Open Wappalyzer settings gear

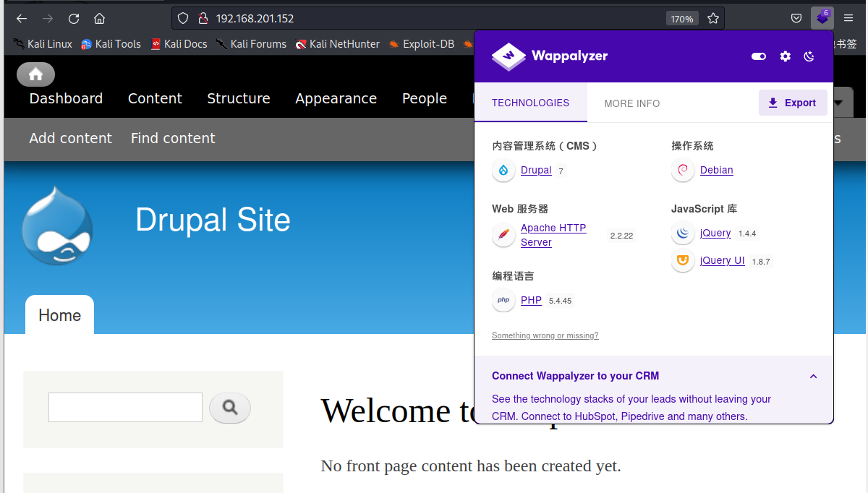tap(786, 56)
